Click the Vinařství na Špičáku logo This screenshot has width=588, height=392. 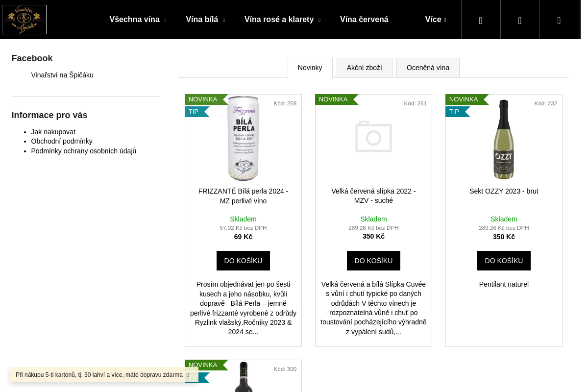pos(24,20)
